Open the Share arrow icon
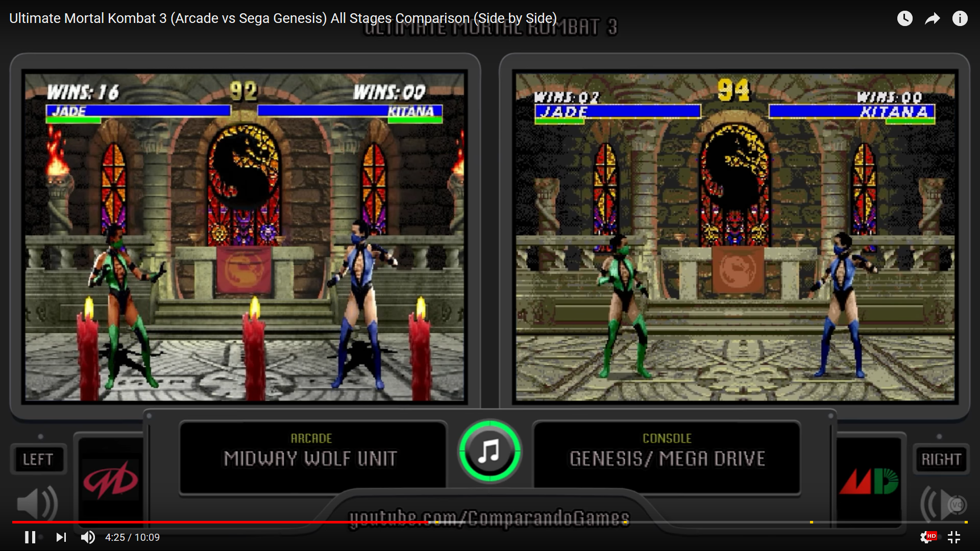 point(933,19)
